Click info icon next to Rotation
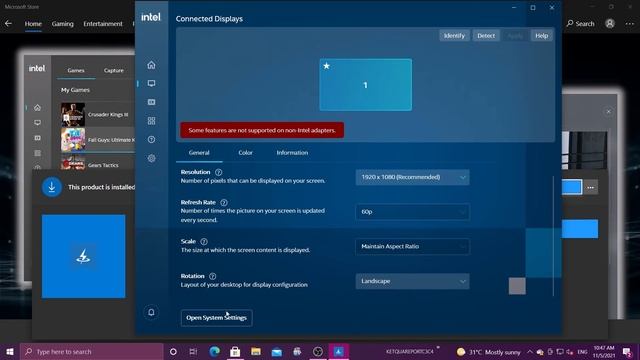The image size is (640, 360). click(x=212, y=276)
